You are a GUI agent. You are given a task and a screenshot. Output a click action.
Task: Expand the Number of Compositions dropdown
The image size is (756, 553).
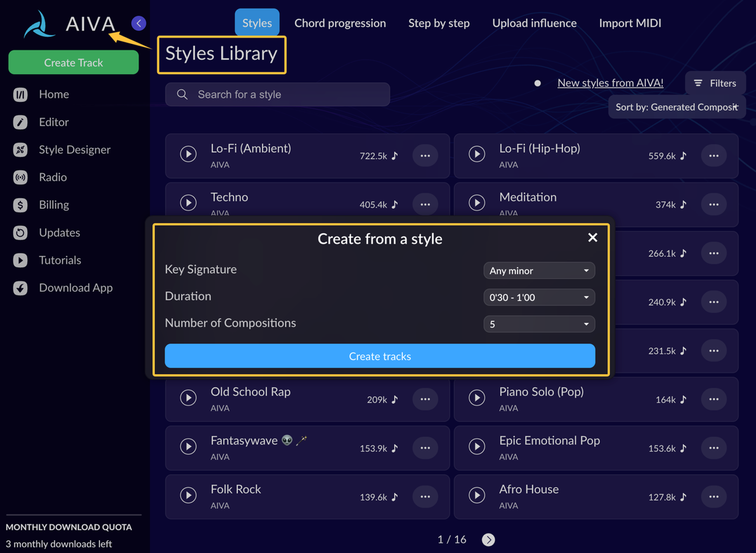point(539,324)
